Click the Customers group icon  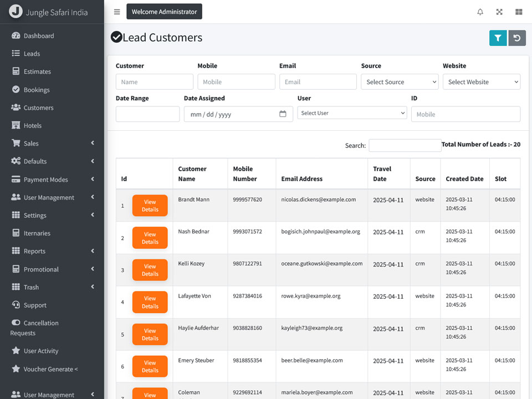click(x=16, y=108)
